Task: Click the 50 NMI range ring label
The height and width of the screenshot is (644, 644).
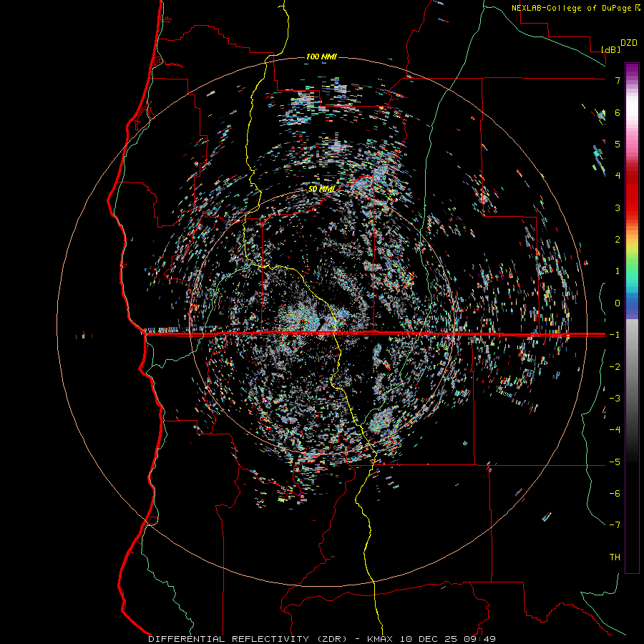Action: [321, 189]
